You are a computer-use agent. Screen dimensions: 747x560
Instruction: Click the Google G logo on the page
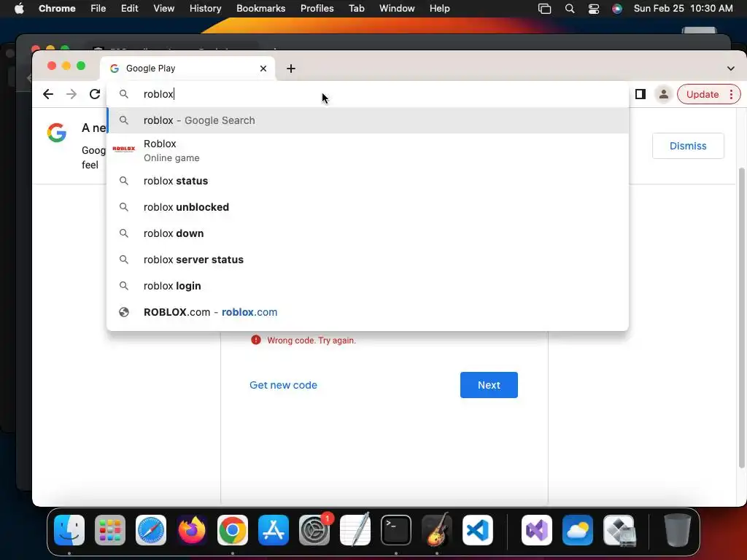tap(57, 133)
